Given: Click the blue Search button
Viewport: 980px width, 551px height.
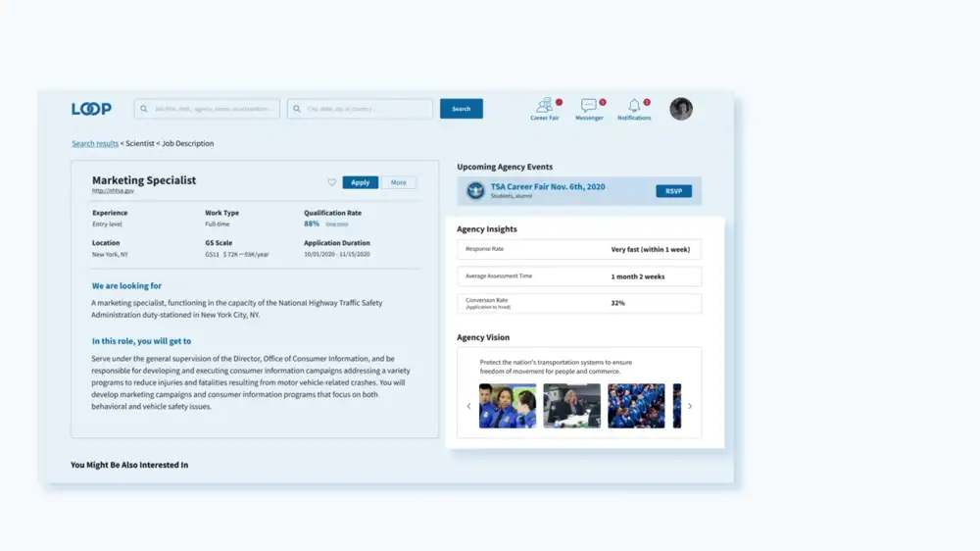Looking at the screenshot, I should 462,109.
